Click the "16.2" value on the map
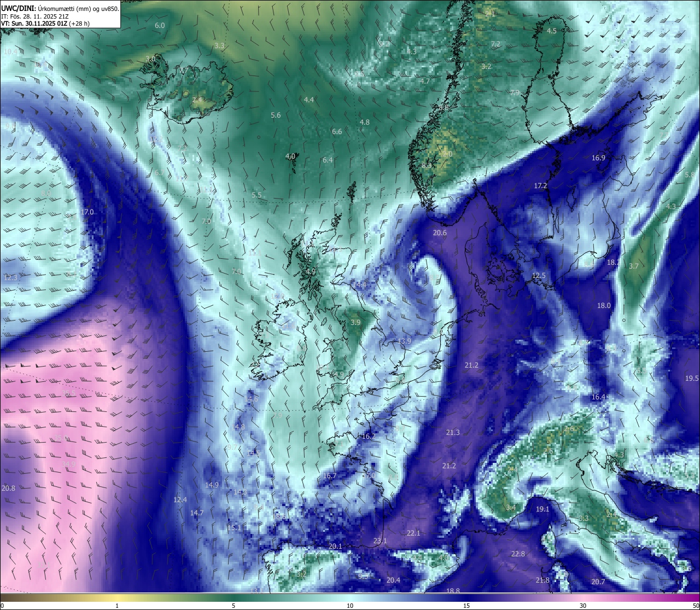This screenshot has height=610, width=700. [369, 437]
